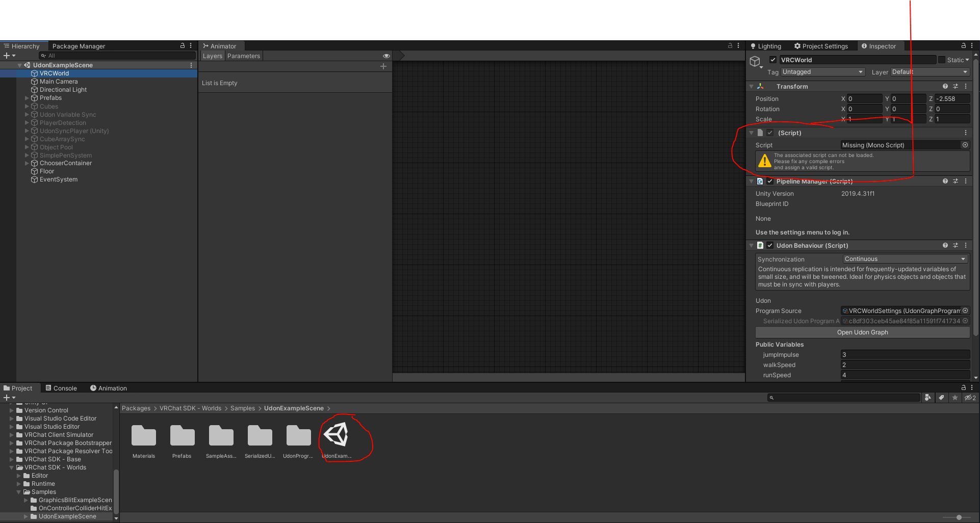Open the Package Manager tab
980x523 pixels.
(x=79, y=46)
